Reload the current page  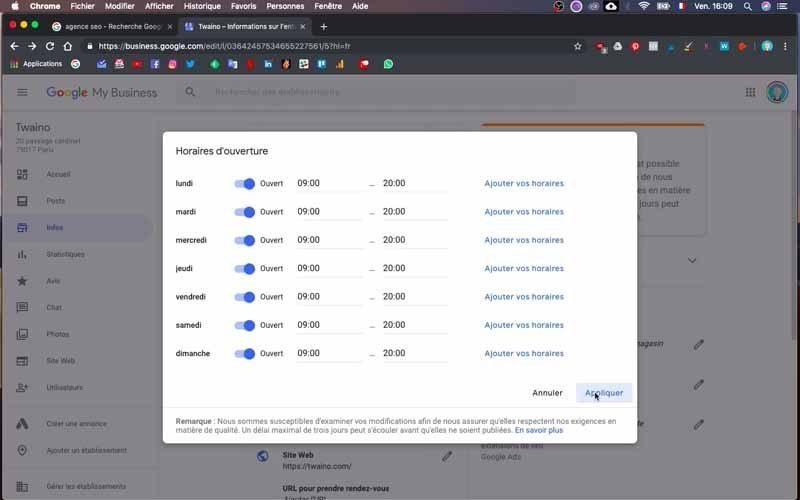50,46
